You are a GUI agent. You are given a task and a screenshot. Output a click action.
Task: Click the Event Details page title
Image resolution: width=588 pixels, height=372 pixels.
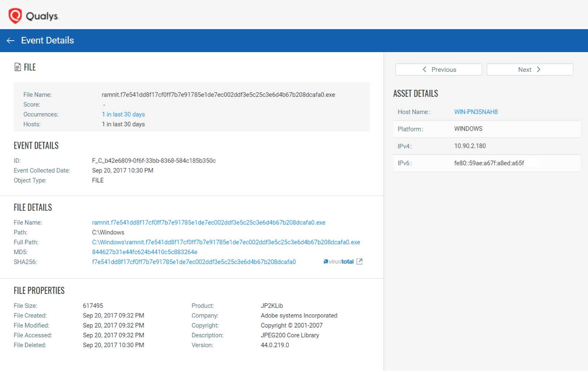(47, 40)
